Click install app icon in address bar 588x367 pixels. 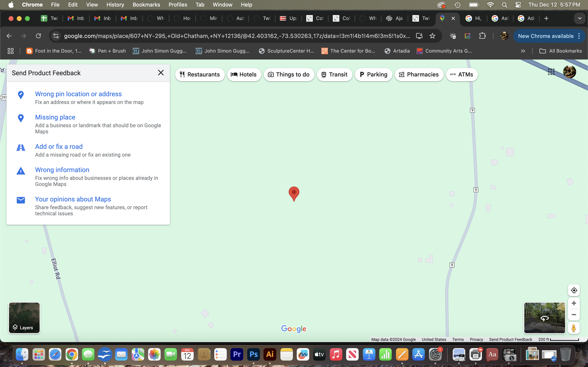pyautogui.click(x=419, y=36)
